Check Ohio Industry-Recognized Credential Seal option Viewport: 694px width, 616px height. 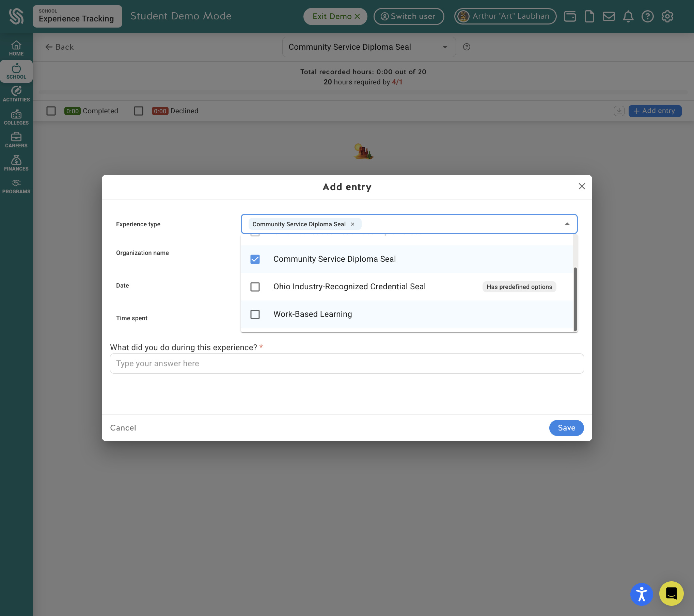click(255, 287)
